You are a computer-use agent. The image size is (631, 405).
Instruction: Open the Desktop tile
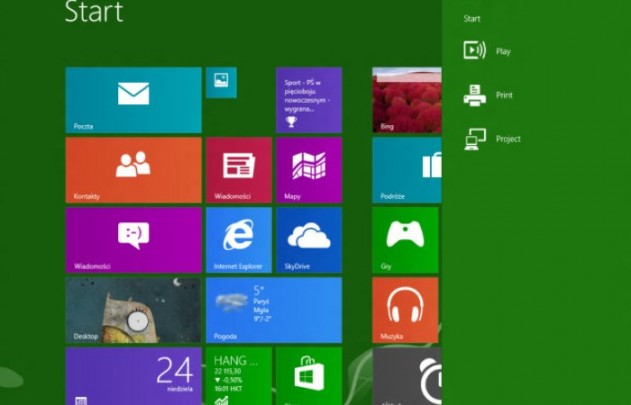pos(133,310)
